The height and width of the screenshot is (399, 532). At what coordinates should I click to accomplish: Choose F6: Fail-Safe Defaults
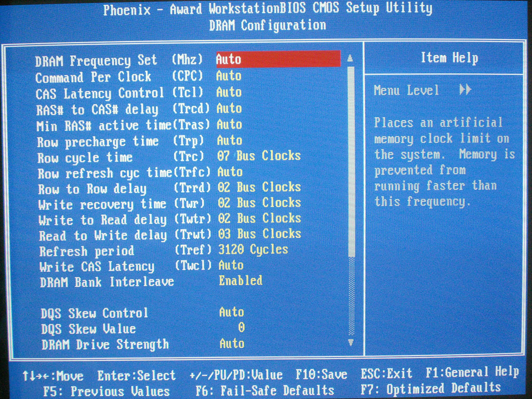click(x=265, y=390)
